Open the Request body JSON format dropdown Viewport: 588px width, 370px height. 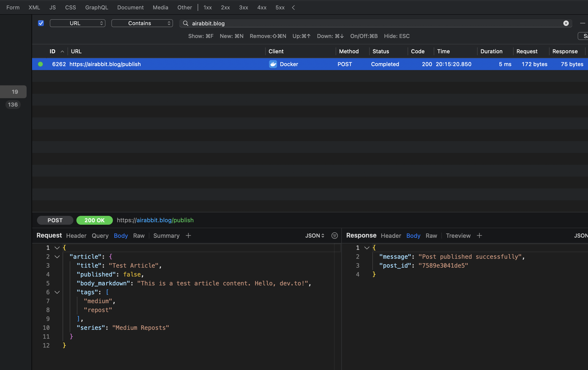pos(315,236)
